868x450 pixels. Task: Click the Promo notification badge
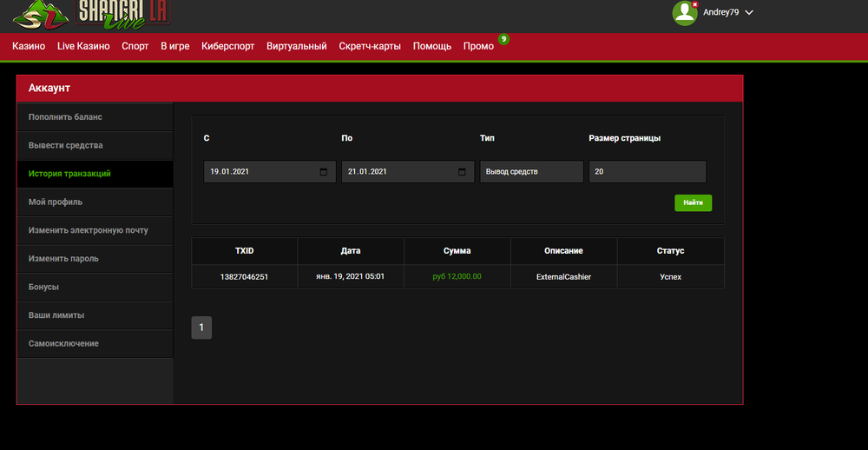(503, 39)
